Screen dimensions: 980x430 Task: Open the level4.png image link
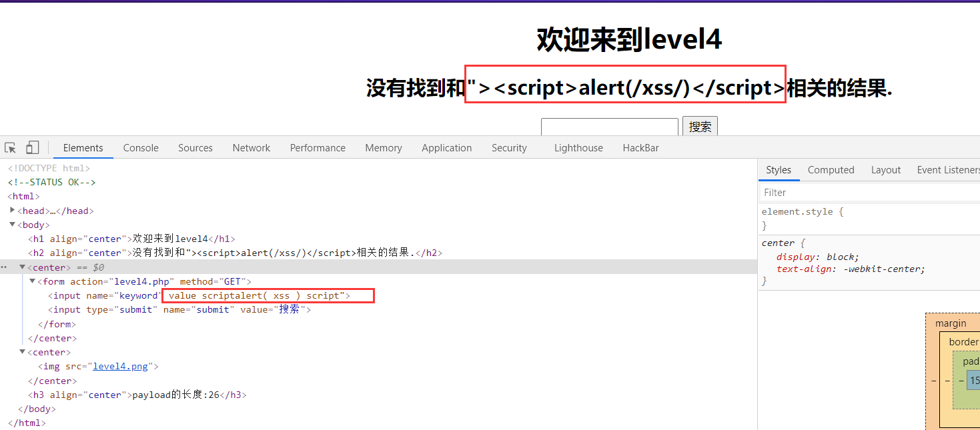121,366
